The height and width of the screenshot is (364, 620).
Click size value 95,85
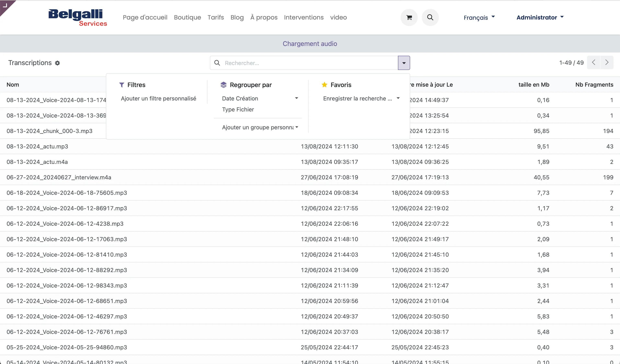pos(541,131)
